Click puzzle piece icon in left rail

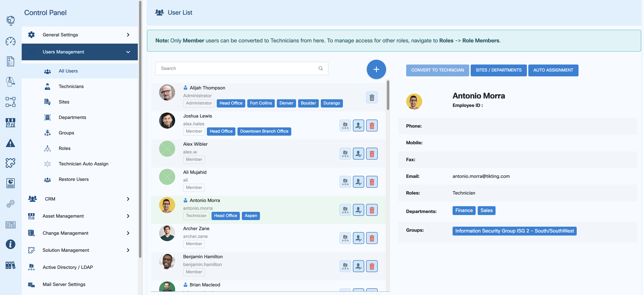point(10,163)
